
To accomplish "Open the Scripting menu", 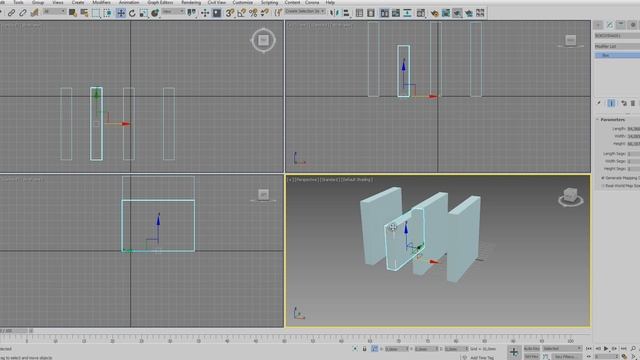I will click(x=269, y=2).
